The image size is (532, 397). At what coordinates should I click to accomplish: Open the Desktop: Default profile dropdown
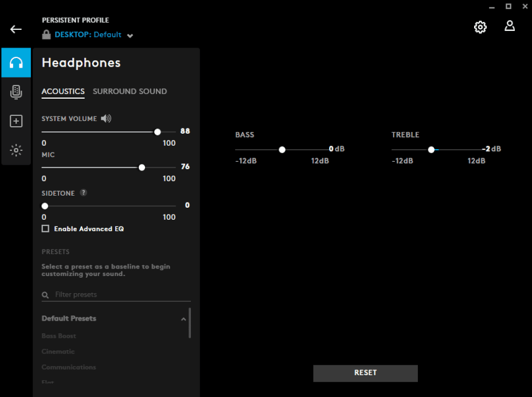130,34
